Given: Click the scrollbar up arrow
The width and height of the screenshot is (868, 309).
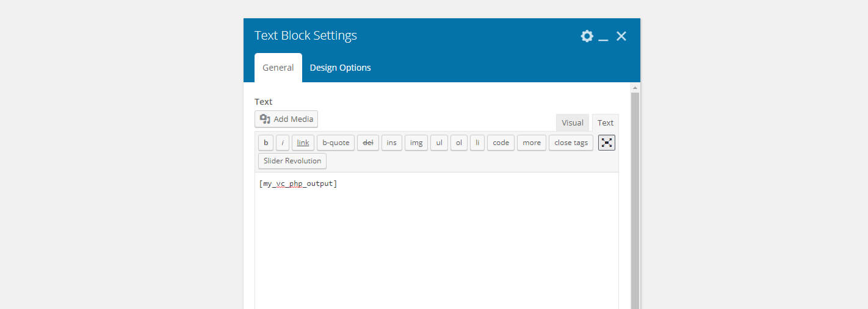Looking at the screenshot, I should tap(635, 88).
